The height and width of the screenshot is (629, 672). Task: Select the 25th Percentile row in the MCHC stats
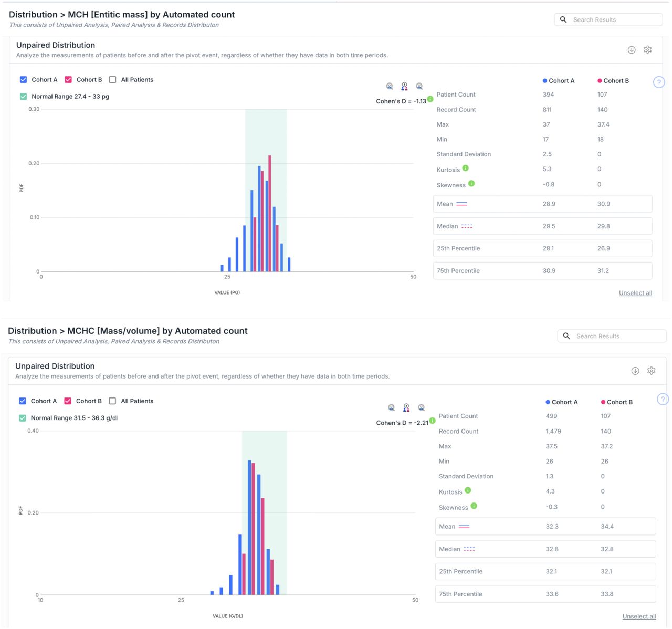(545, 571)
